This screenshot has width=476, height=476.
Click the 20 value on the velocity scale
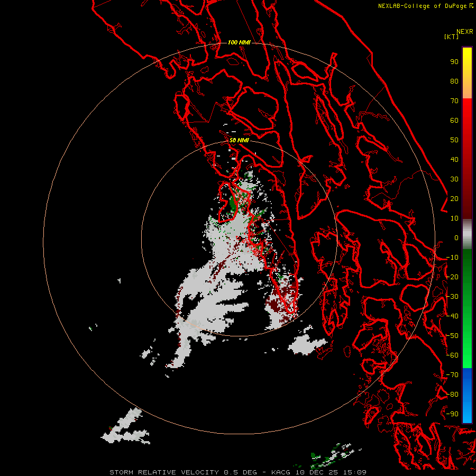pyautogui.click(x=454, y=199)
